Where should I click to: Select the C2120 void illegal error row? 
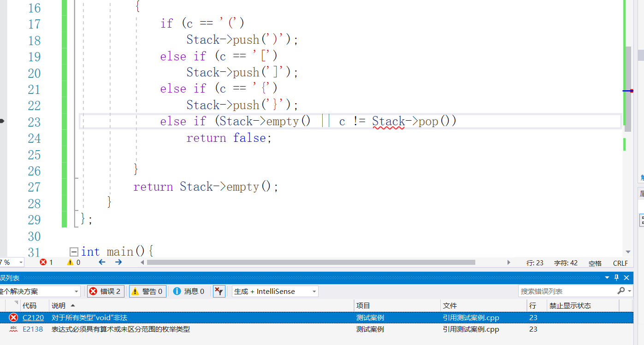coord(316,317)
